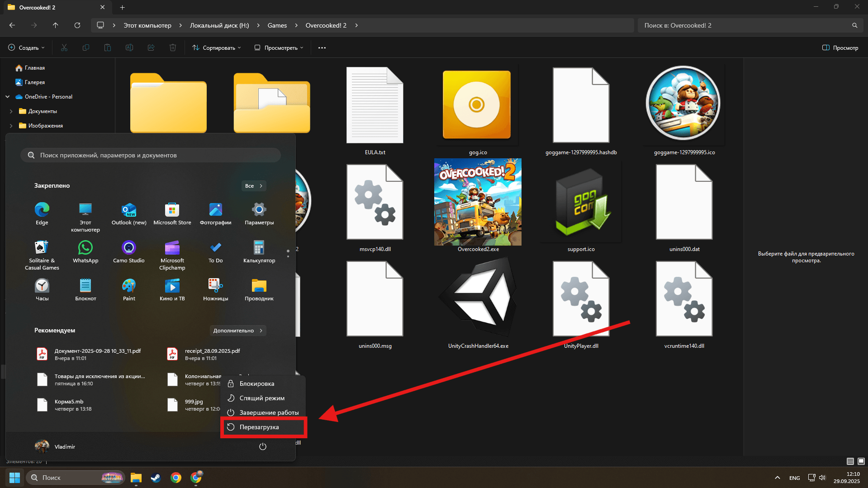This screenshot has width=868, height=488.
Task: Toggle the preview pane (Просмотр) button
Action: 840,48
